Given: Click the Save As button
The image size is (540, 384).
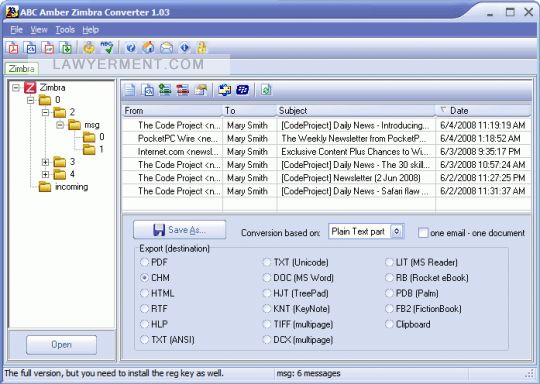Looking at the screenshot, I should click(179, 230).
